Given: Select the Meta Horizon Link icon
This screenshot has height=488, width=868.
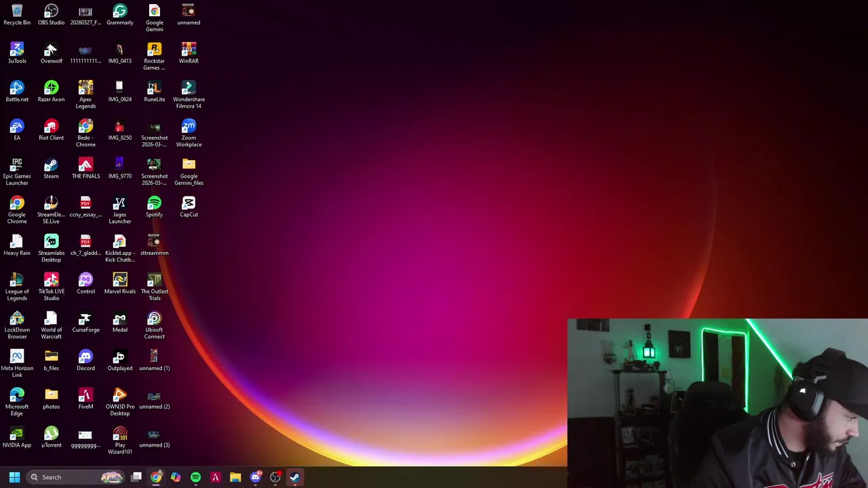Looking at the screenshot, I should (x=17, y=364).
